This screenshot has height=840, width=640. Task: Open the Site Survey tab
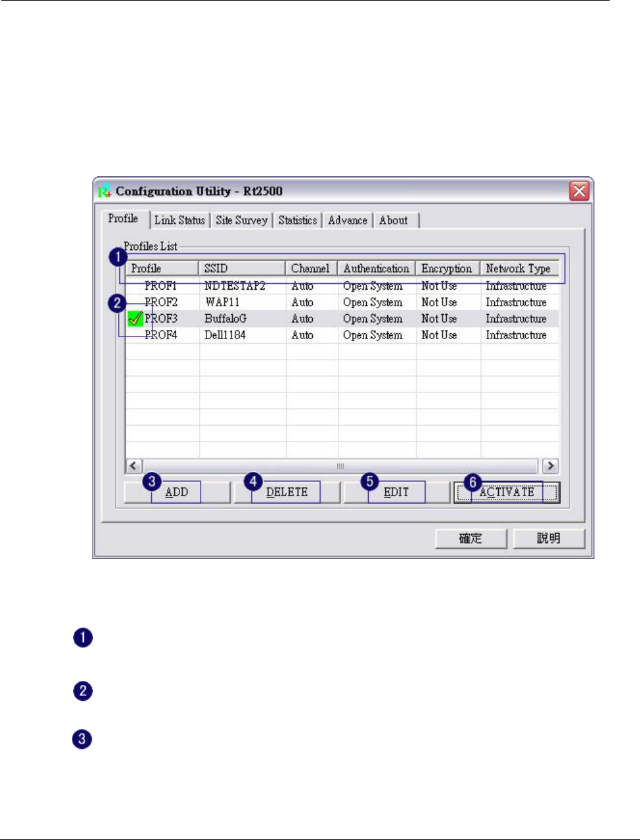(241, 220)
